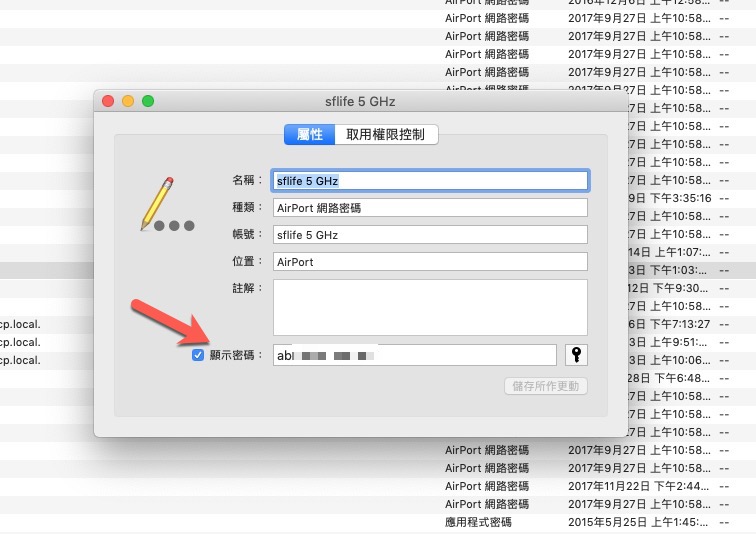Click the 位置 field showing AirPort
The height and width of the screenshot is (534, 756).
(x=430, y=262)
